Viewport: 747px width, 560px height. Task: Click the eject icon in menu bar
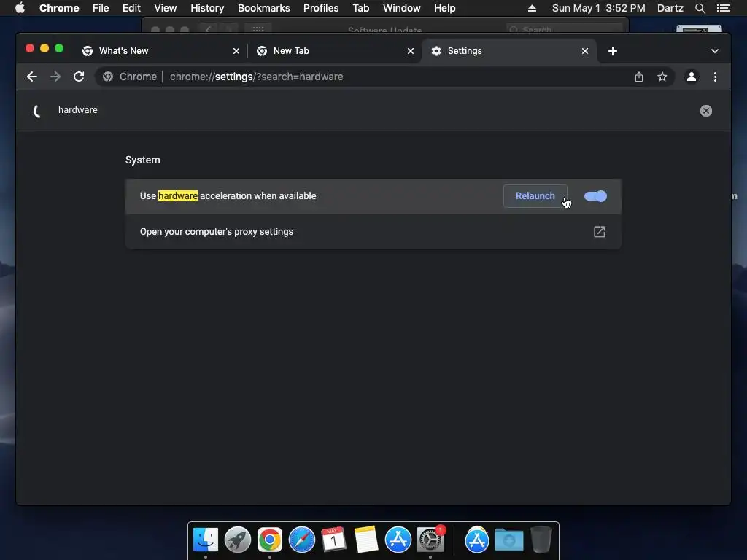(532, 8)
